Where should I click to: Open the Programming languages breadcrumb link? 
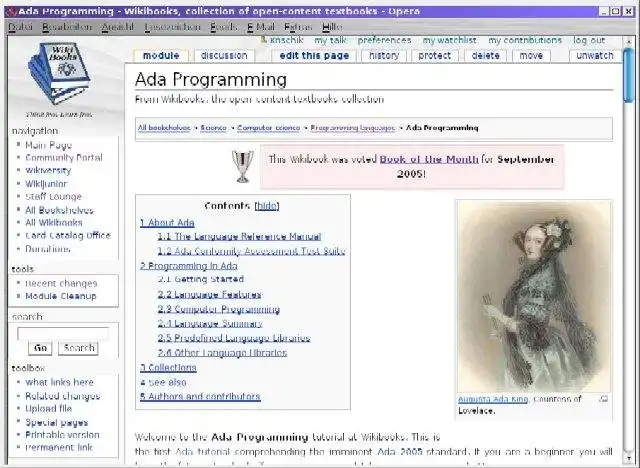coord(353,128)
